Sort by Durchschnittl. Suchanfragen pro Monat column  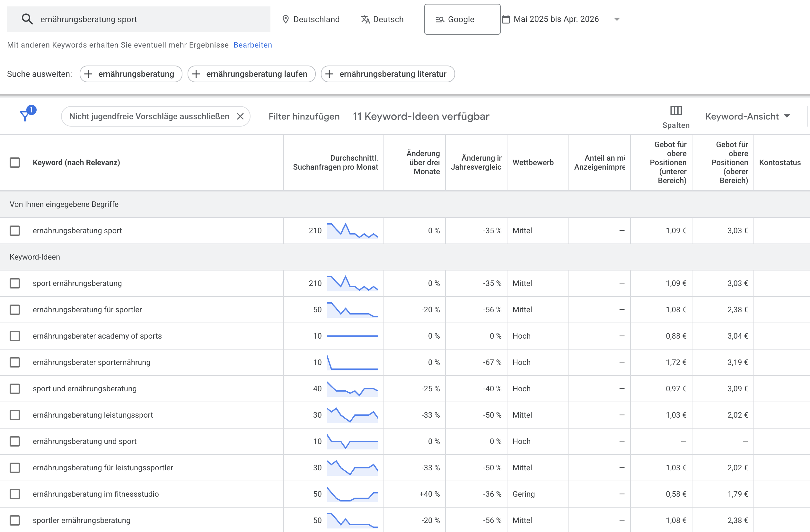(336, 162)
